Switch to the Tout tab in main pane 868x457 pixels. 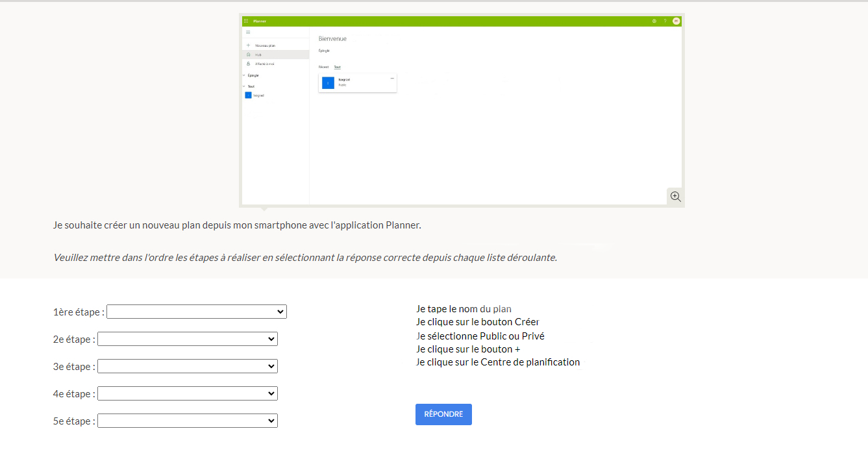(x=337, y=67)
